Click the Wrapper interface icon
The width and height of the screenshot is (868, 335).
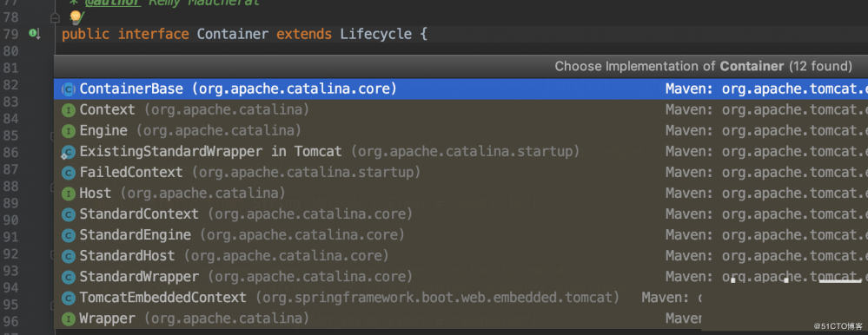68,319
